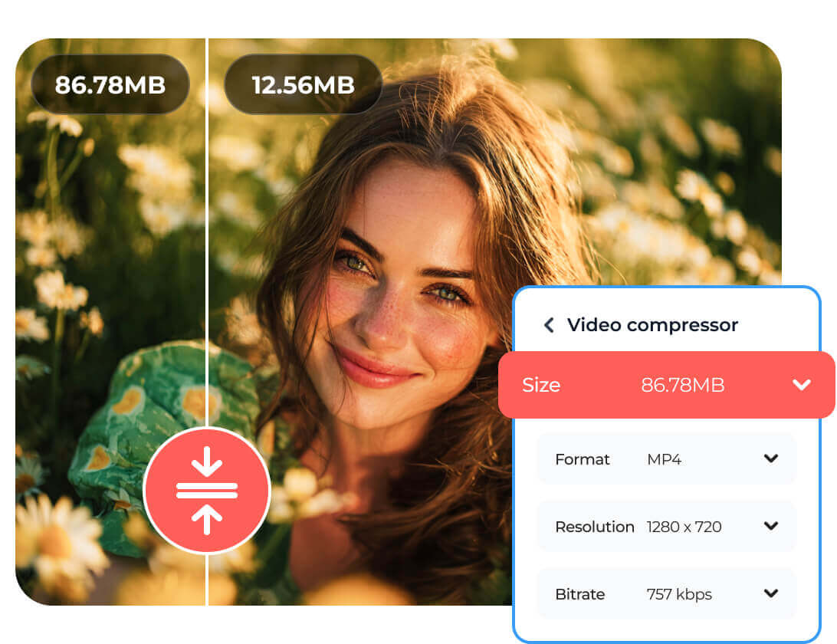Click the Resolution label
Image resolution: width=837 pixels, height=644 pixels.
(595, 527)
